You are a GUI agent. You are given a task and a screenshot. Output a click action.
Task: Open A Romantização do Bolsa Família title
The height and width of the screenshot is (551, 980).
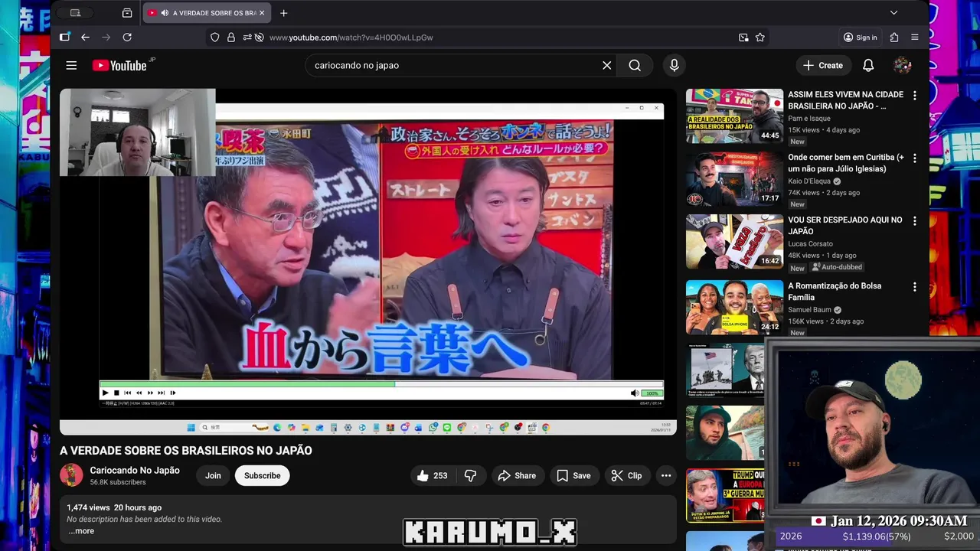(835, 292)
